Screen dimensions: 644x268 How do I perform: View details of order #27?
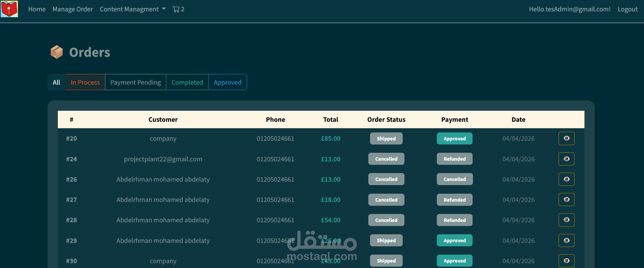coord(566,200)
